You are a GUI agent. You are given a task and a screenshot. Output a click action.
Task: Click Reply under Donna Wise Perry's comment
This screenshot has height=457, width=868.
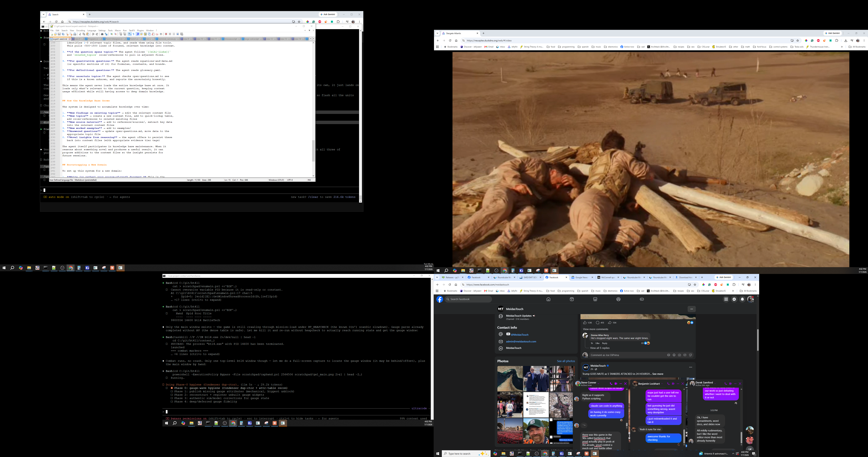605,343
